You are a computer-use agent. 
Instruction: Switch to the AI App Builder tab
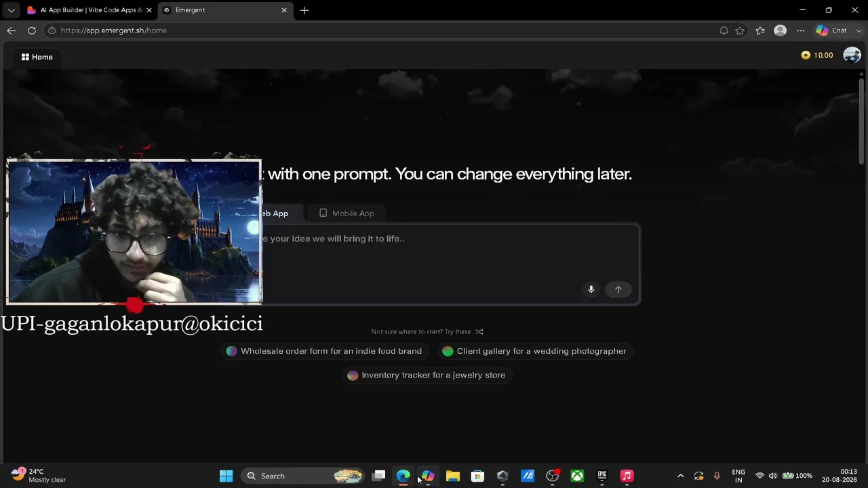(91, 10)
